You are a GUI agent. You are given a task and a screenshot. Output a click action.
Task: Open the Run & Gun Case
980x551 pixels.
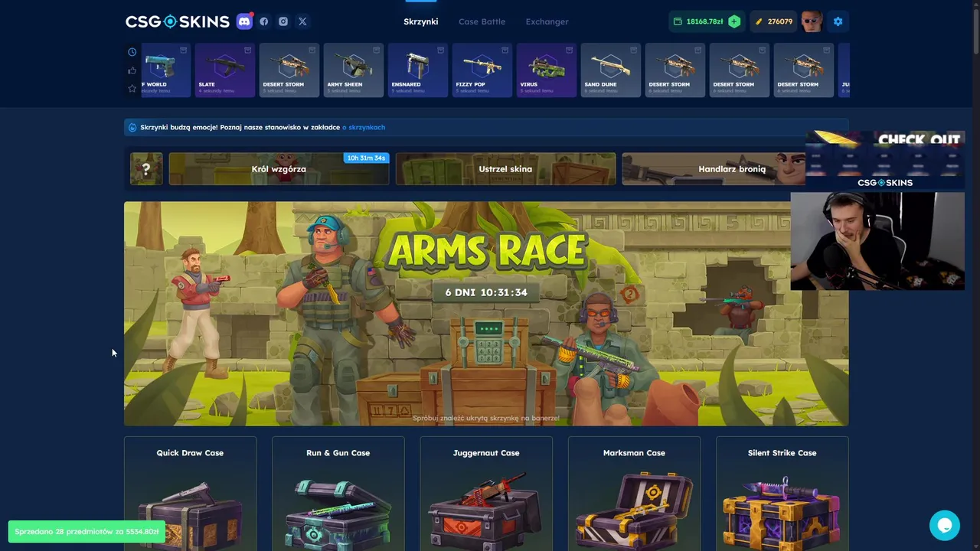click(x=338, y=494)
